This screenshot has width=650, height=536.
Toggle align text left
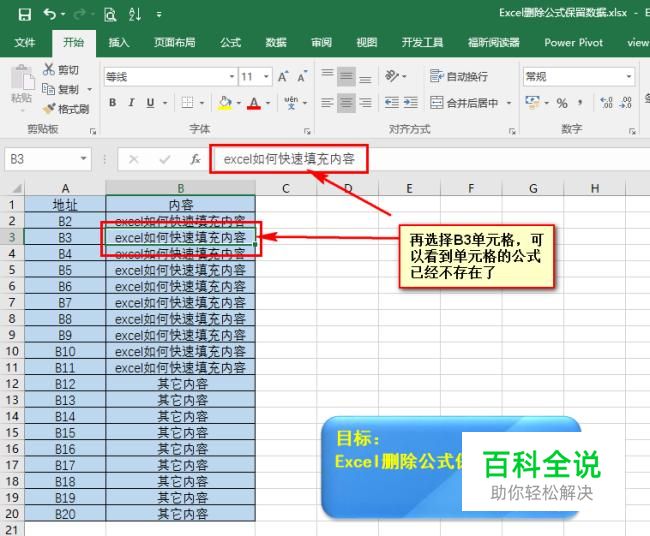[327, 102]
